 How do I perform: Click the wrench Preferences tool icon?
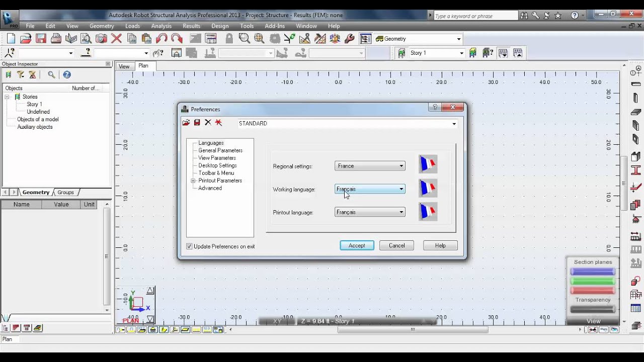click(350, 39)
